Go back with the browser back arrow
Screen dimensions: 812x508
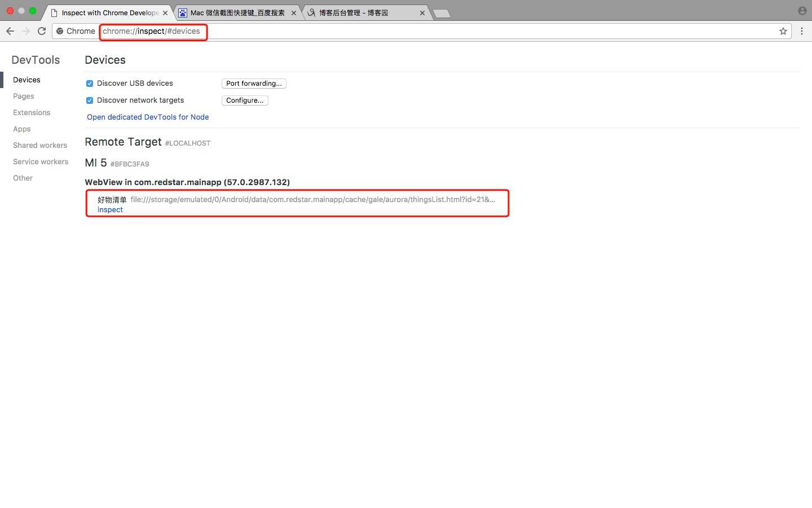coord(10,31)
